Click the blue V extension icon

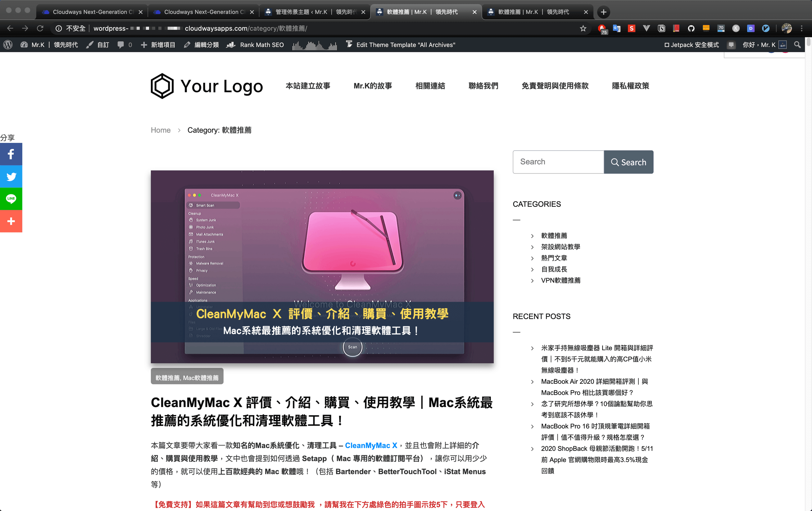coord(766,28)
